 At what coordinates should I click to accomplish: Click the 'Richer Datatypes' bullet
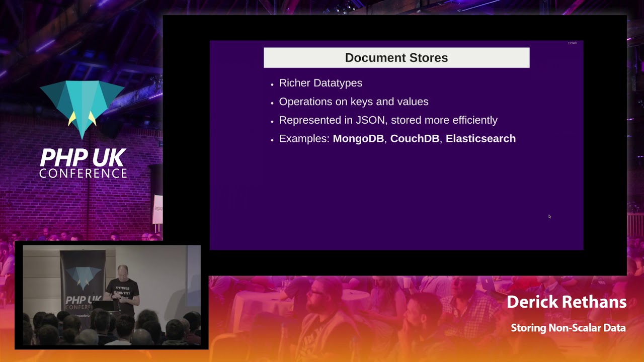(x=320, y=83)
